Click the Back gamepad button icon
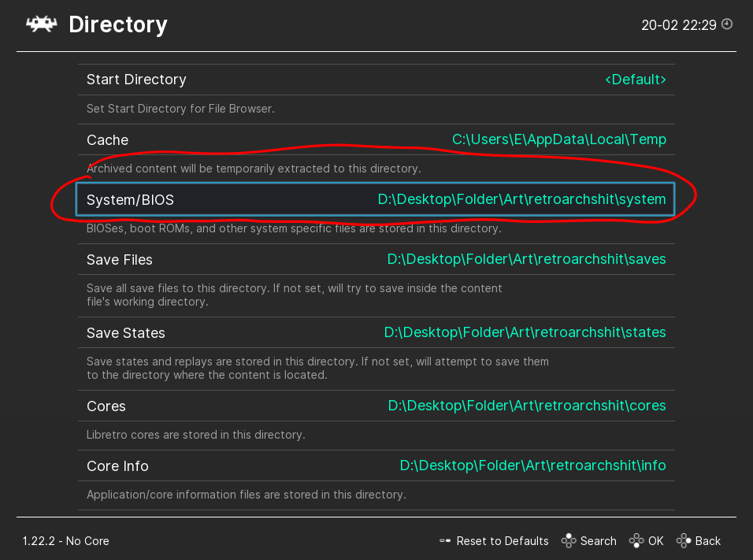The image size is (753, 560). [x=684, y=541]
